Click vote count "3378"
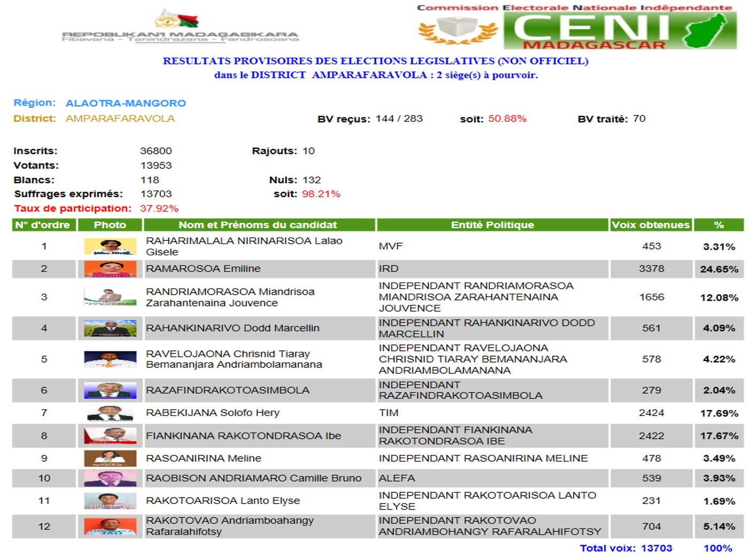Image resolution: width=756 pixels, height=558 pixels. pyautogui.click(x=651, y=269)
